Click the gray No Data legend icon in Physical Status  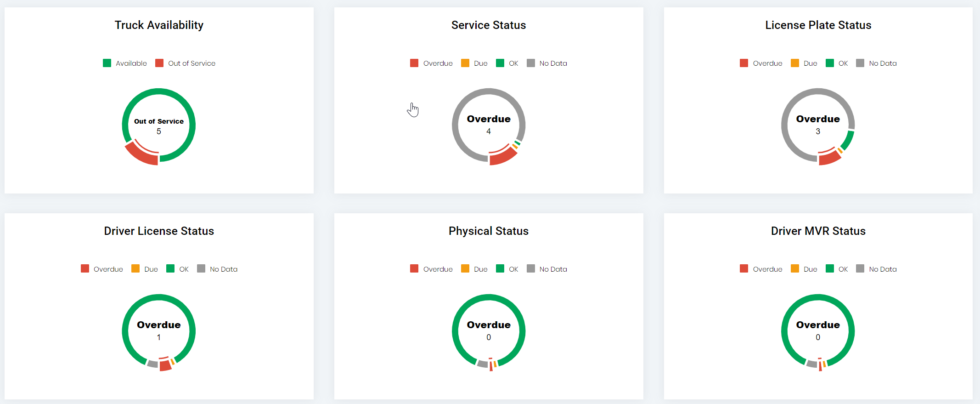[x=530, y=268]
